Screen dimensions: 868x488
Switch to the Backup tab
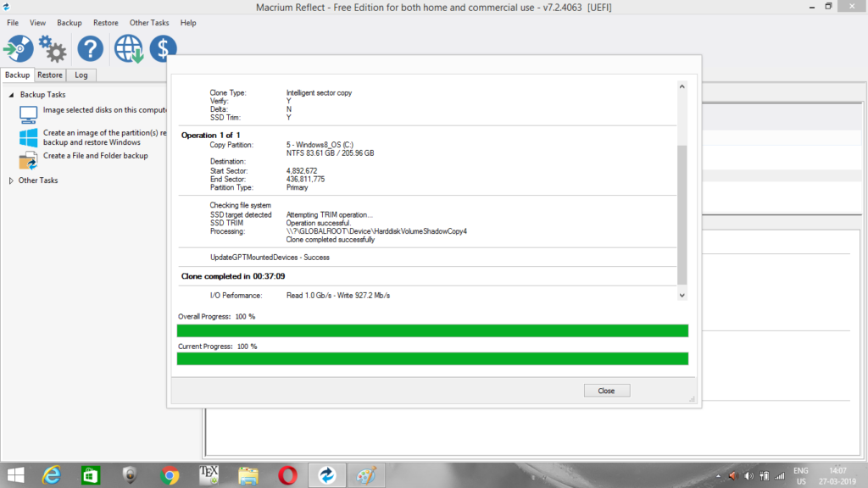coord(17,75)
